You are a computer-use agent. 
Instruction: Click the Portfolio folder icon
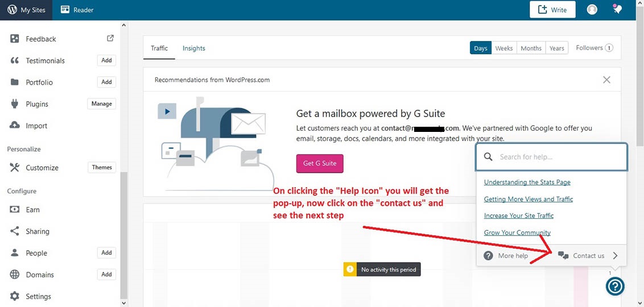click(15, 82)
